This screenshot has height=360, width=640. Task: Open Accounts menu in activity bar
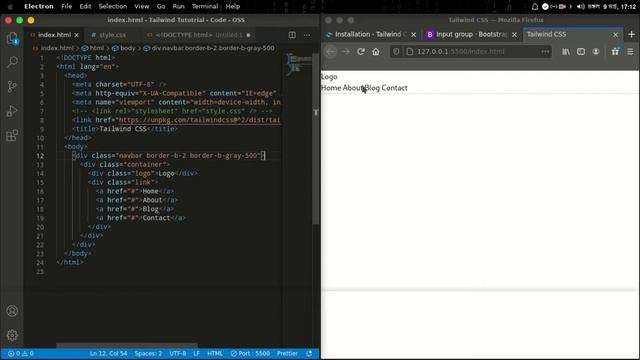pos(12,311)
